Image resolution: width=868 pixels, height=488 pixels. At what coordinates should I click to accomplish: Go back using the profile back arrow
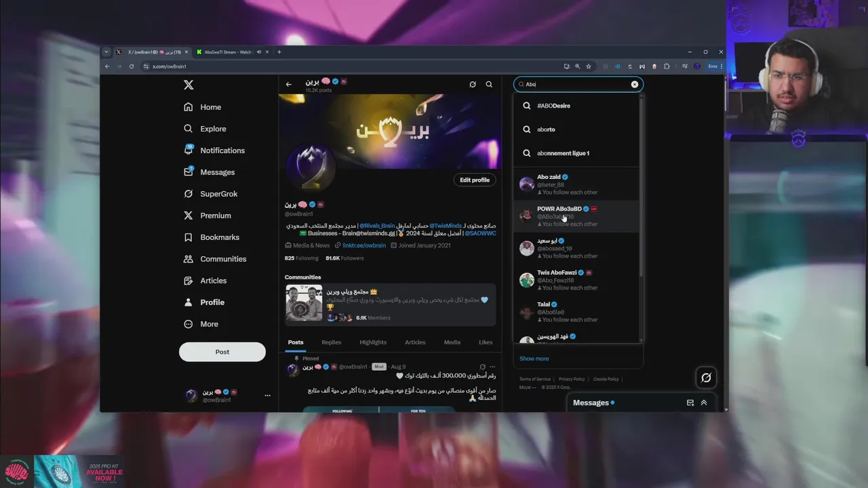tap(289, 85)
